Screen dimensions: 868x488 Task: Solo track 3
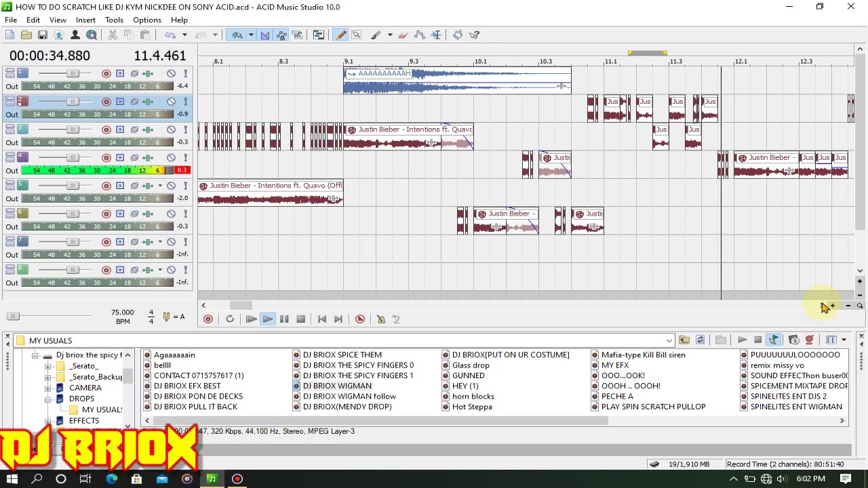(185, 129)
